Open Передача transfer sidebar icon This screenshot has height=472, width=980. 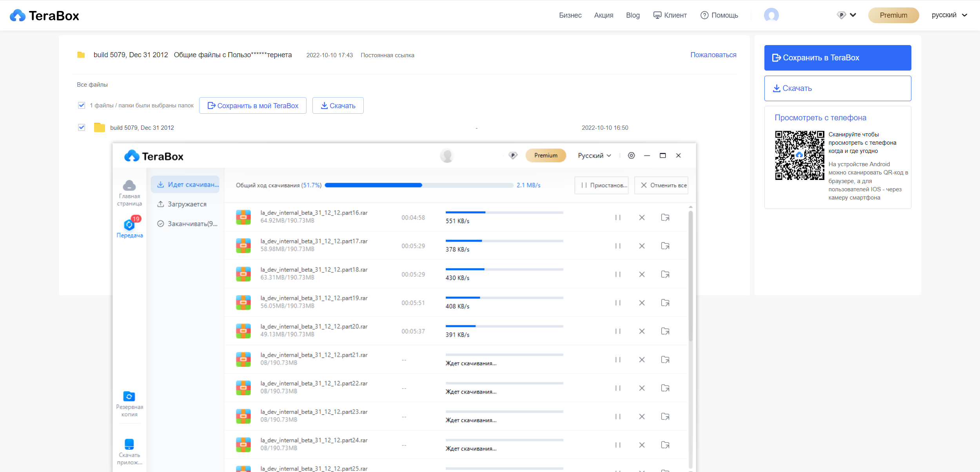coord(129,227)
